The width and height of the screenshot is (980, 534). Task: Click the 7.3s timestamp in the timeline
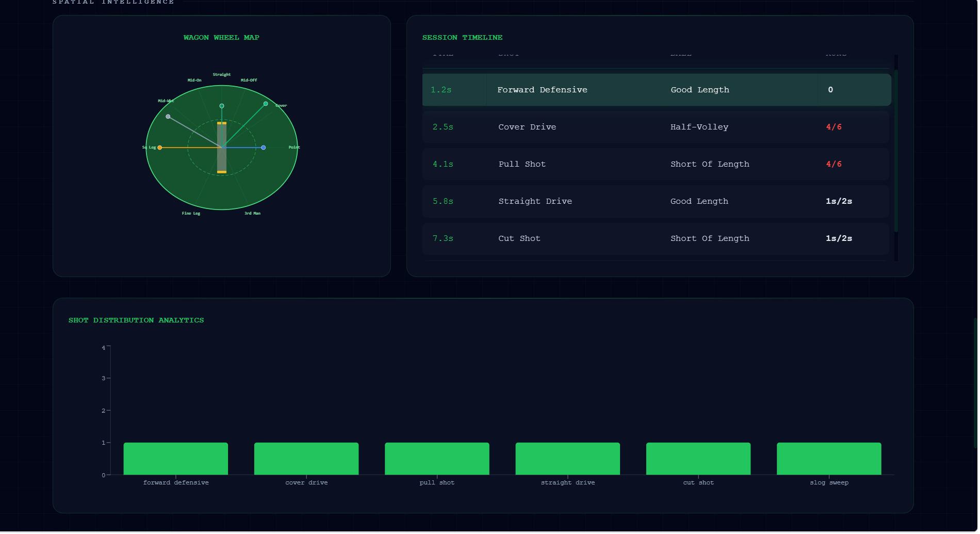tap(443, 238)
